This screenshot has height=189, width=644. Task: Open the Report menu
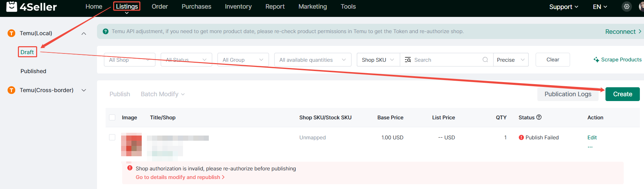(x=275, y=7)
